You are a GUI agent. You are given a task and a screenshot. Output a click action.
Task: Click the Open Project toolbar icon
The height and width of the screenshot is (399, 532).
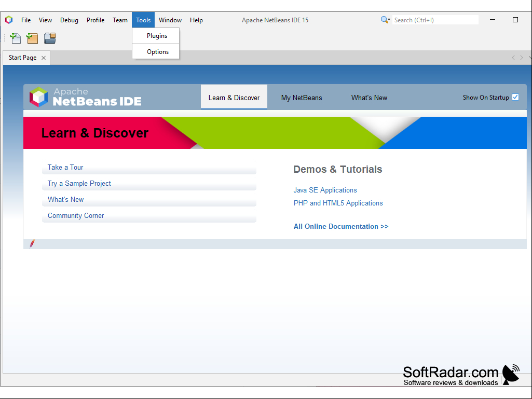click(x=50, y=38)
